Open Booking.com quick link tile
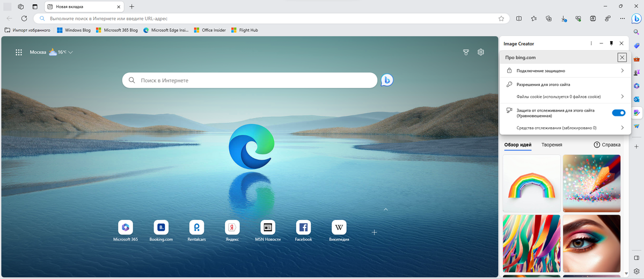The image size is (644, 279). tap(161, 231)
